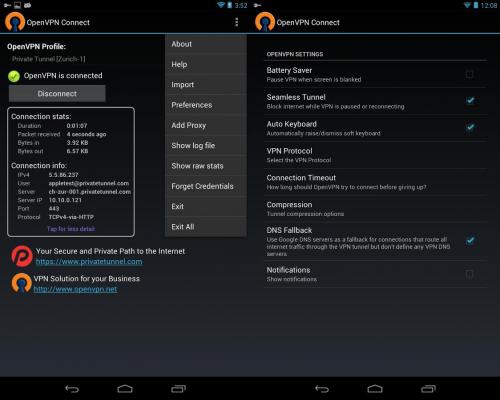Viewport: 500px width, 400px height.
Task: Select the Exit menu entry
Action: click(x=206, y=207)
